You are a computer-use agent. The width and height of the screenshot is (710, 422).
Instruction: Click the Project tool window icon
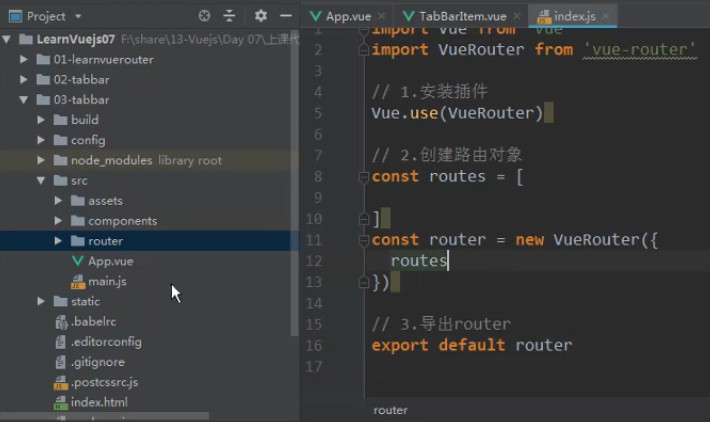[15, 16]
